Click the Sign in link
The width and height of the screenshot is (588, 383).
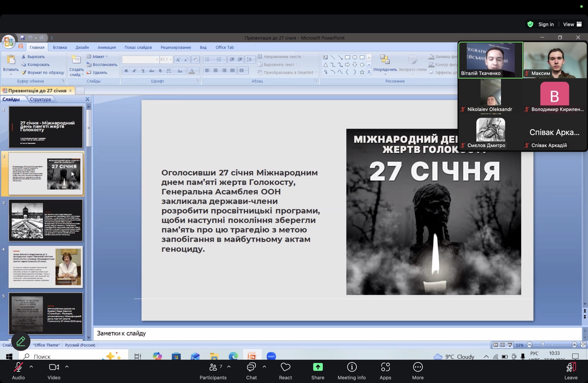(546, 24)
